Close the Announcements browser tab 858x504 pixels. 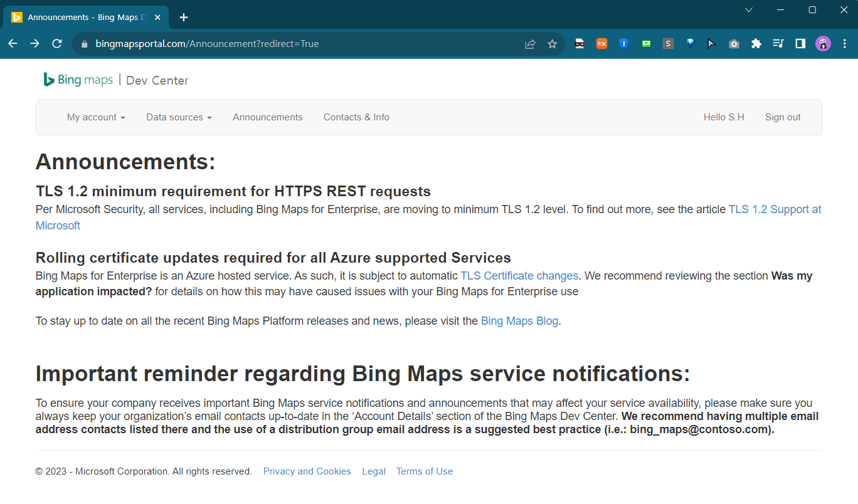157,17
